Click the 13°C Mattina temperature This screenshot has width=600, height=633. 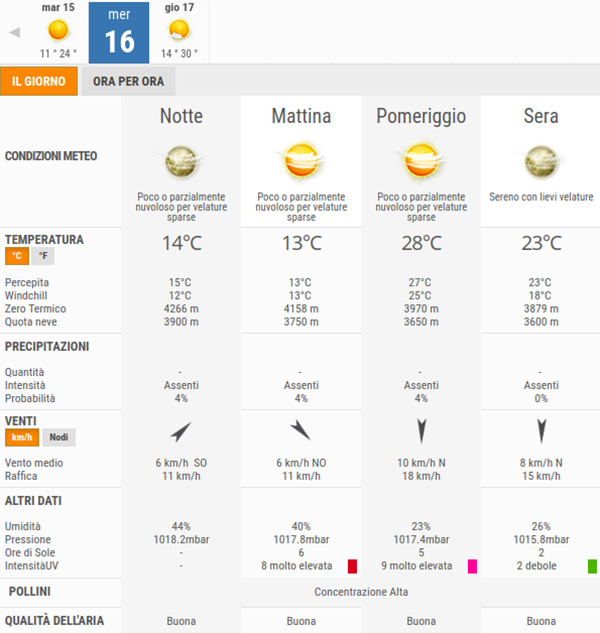point(301,243)
